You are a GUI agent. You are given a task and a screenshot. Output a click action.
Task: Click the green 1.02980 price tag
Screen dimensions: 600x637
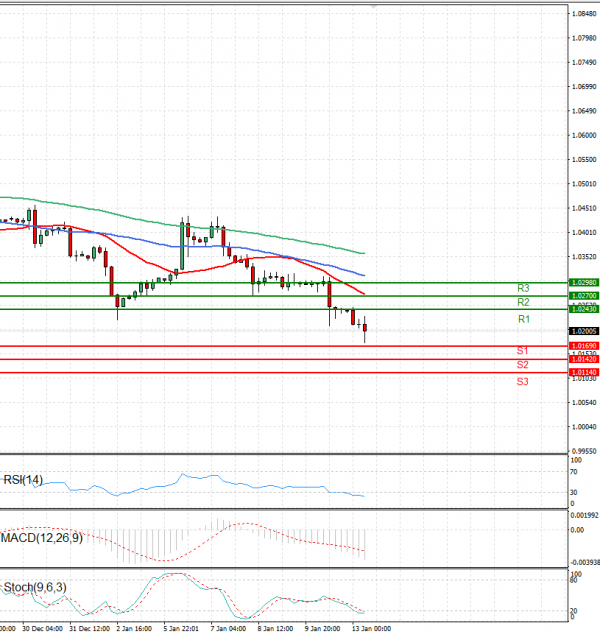tap(584, 283)
